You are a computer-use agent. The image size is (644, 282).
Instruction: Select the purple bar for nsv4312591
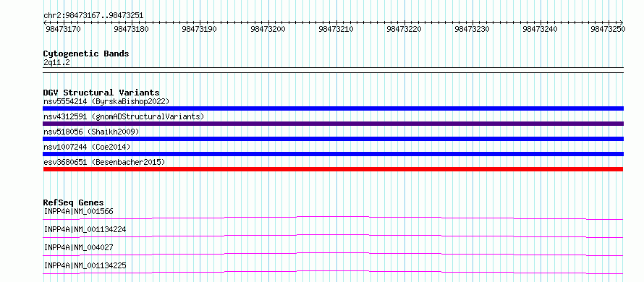click(333, 124)
